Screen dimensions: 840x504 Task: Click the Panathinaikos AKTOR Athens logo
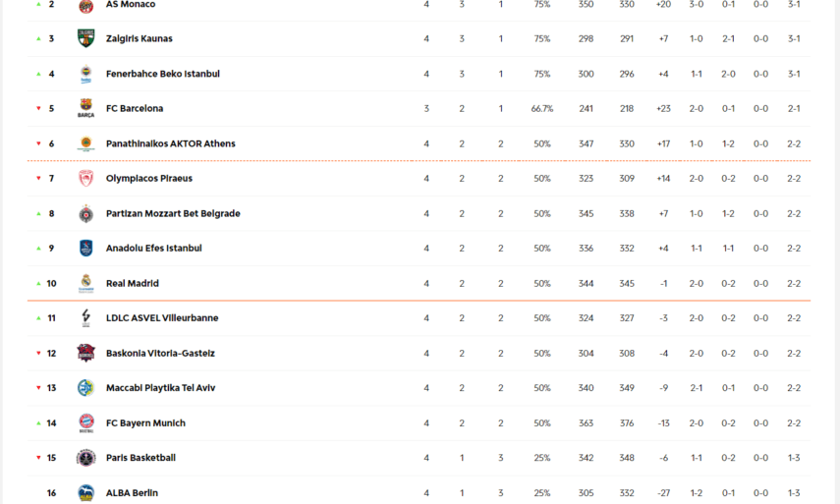coord(85,143)
